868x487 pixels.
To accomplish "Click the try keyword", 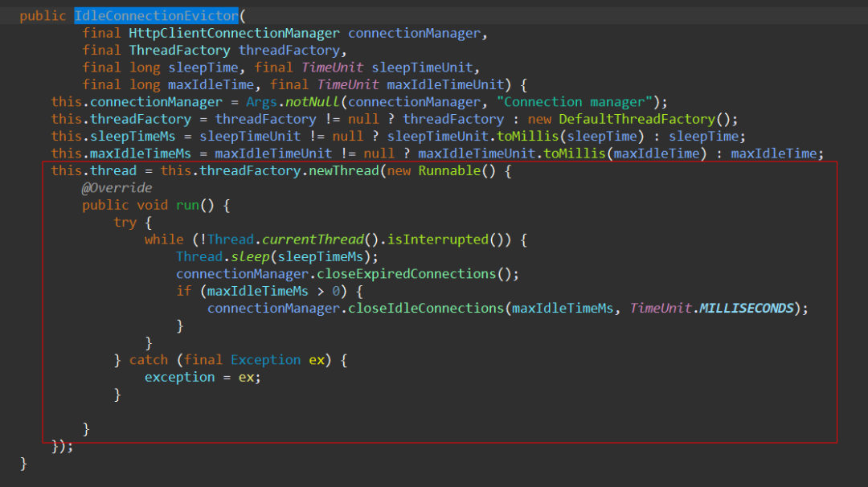I will click(125, 223).
